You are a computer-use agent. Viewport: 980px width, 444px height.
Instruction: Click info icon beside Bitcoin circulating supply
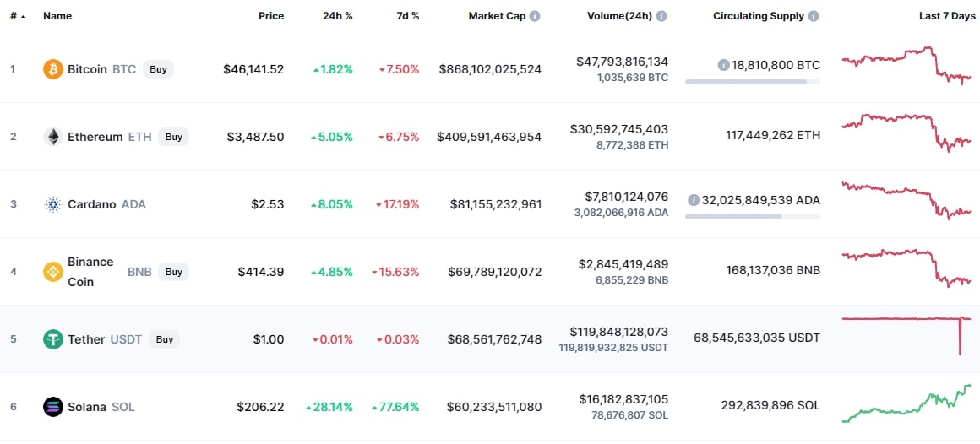click(x=724, y=65)
